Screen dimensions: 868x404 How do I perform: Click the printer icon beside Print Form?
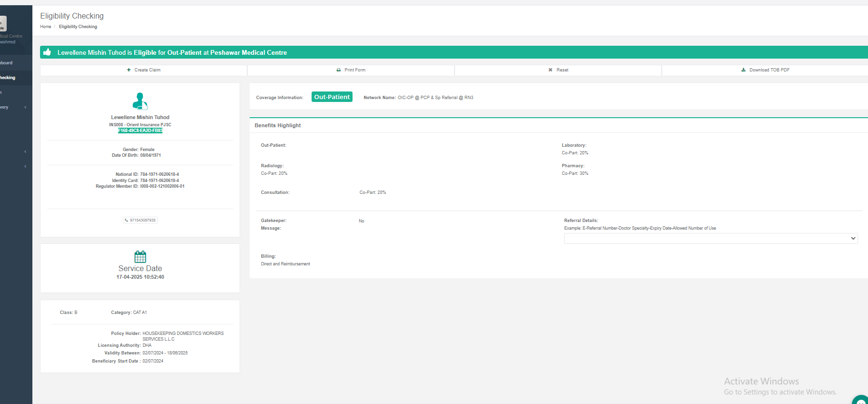coord(339,70)
